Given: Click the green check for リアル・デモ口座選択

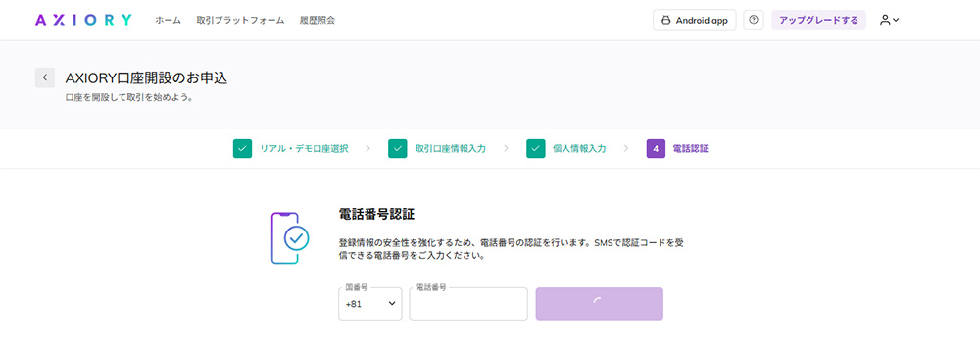Looking at the screenshot, I should [242, 149].
